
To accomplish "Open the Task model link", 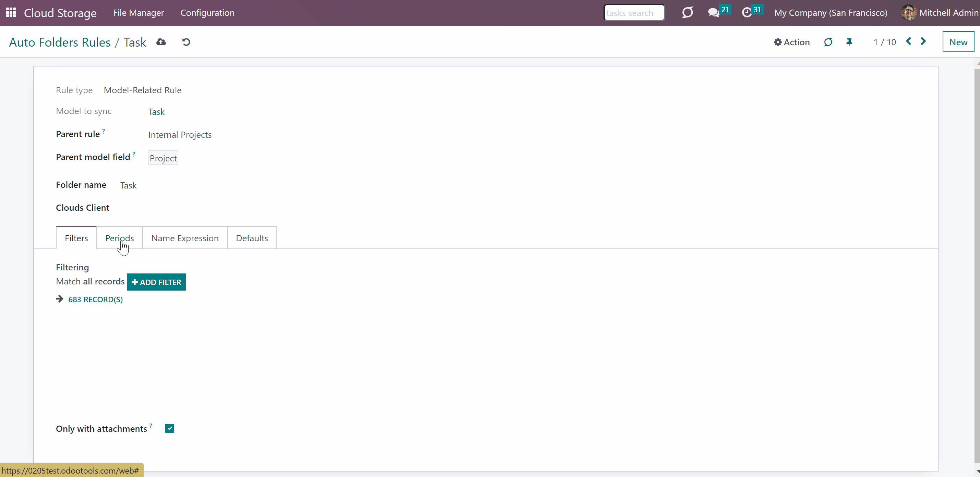I will (x=156, y=112).
